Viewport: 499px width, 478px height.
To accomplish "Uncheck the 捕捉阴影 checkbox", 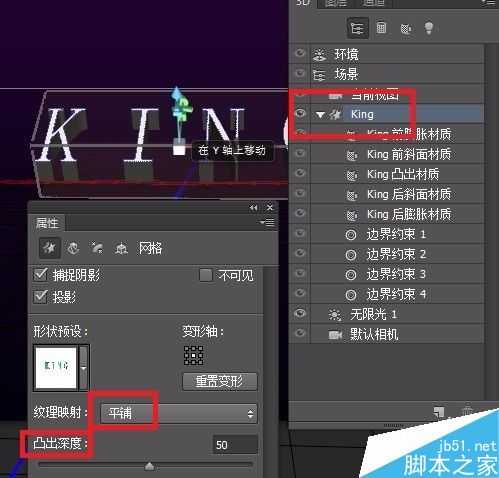I will coord(41,275).
